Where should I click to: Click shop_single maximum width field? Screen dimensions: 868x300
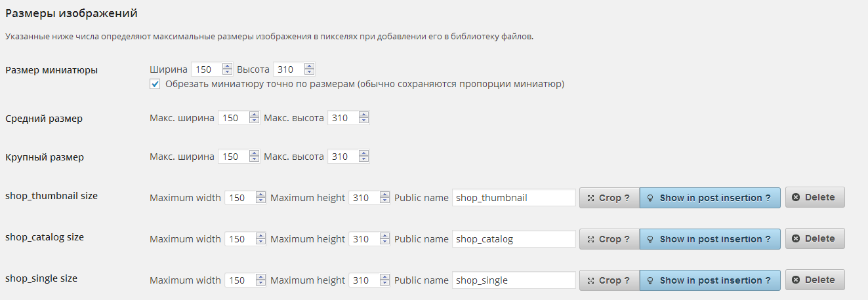pyautogui.click(x=239, y=280)
